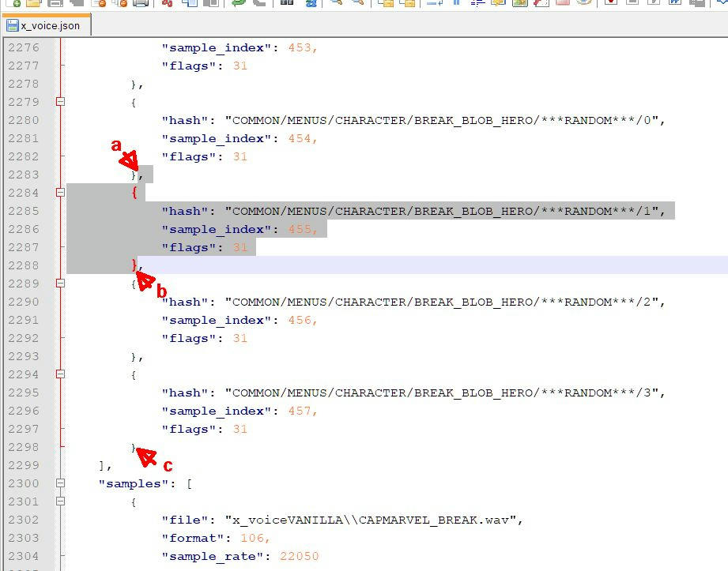Click the hash string ending in ***RANDOM***/3
The width and height of the screenshot is (728, 571).
[x=442, y=393]
